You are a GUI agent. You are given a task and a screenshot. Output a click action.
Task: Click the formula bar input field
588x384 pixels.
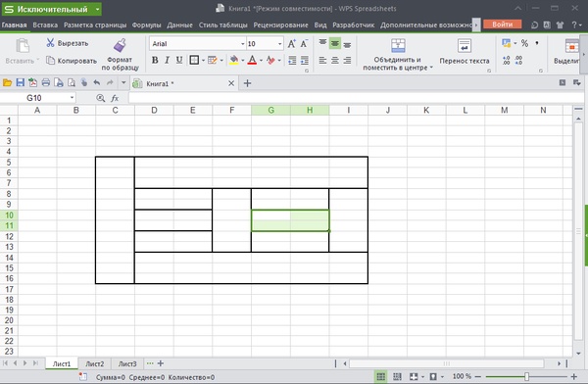coord(356,98)
